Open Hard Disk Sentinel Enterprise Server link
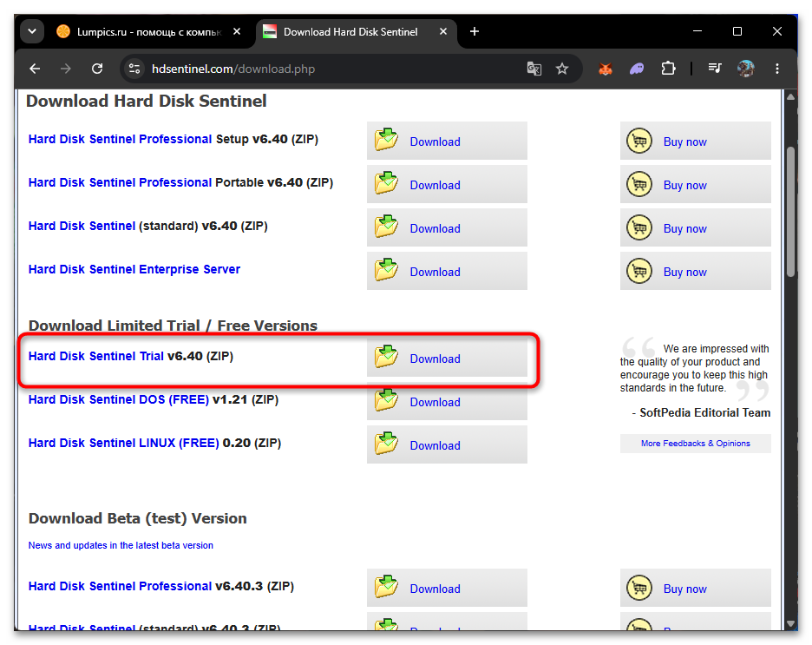812x645 pixels. tap(134, 269)
